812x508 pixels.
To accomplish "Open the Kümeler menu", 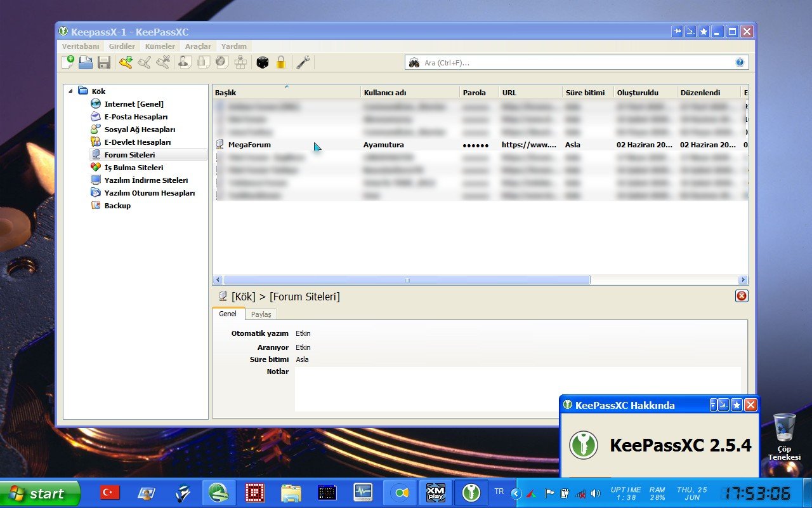I will coord(160,46).
